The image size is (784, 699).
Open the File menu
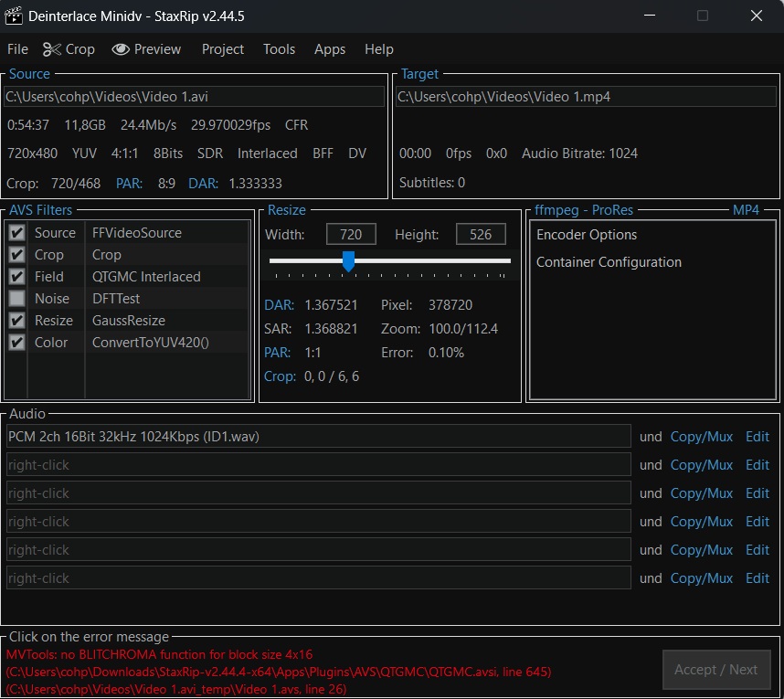17,49
